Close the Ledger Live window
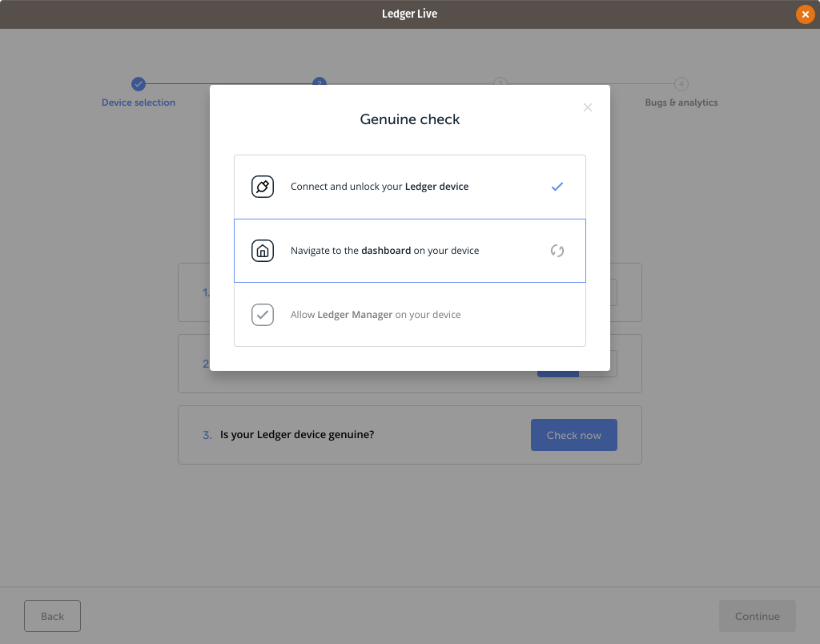820x644 pixels. [805, 14]
